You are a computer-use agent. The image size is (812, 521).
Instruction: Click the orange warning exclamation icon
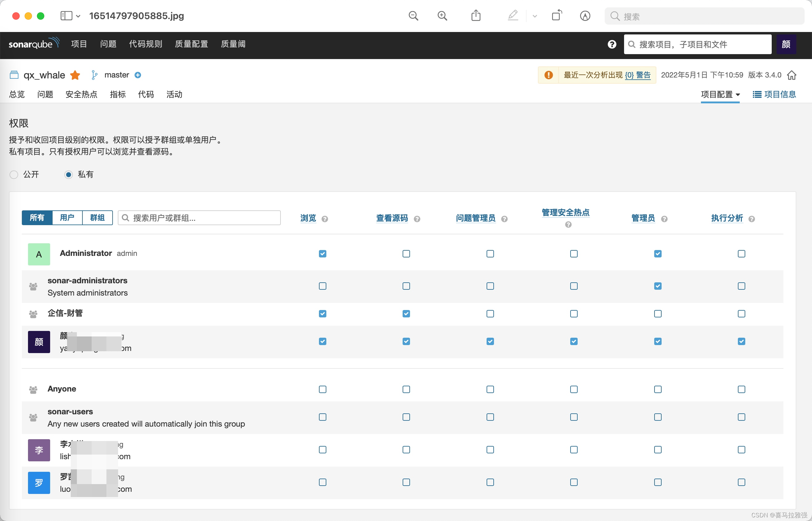[548, 75]
